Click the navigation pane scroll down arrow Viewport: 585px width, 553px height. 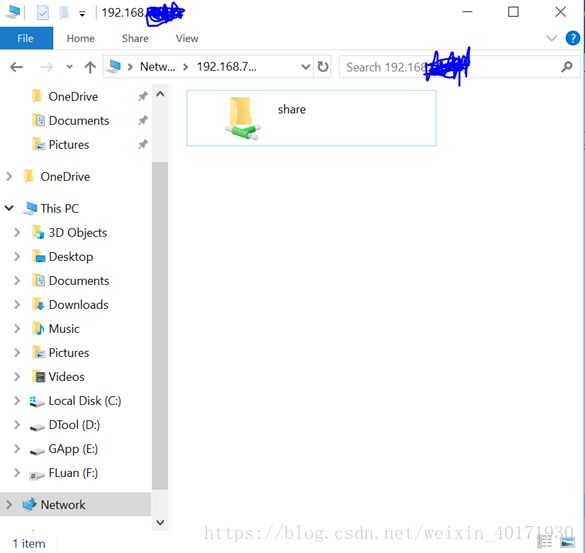(160, 522)
